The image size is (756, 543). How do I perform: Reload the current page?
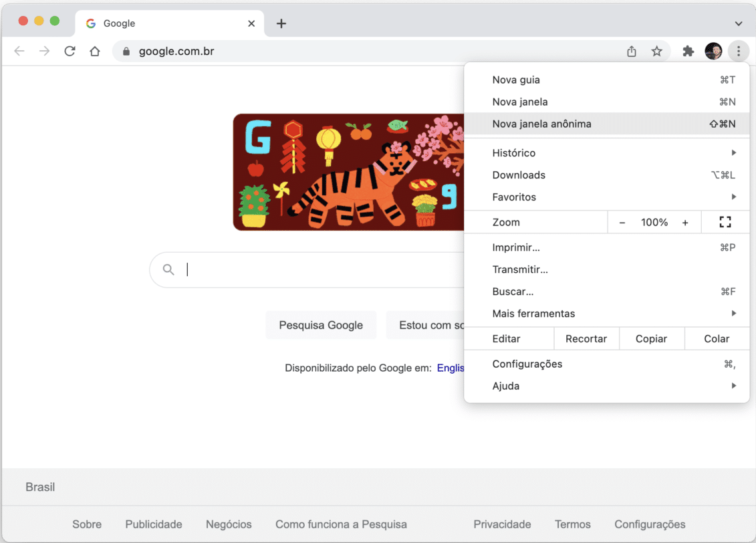pos(70,51)
